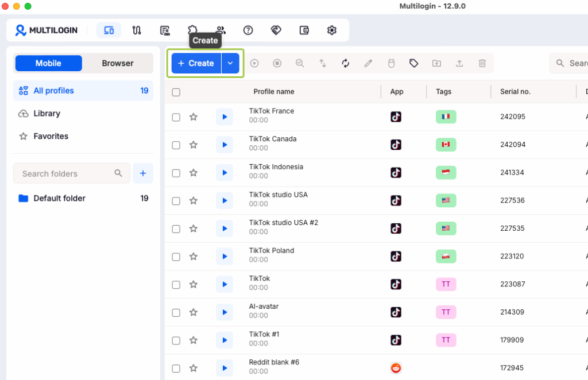Click serial number 241334
Image resolution: width=588 pixels, height=380 pixels.
(512, 173)
